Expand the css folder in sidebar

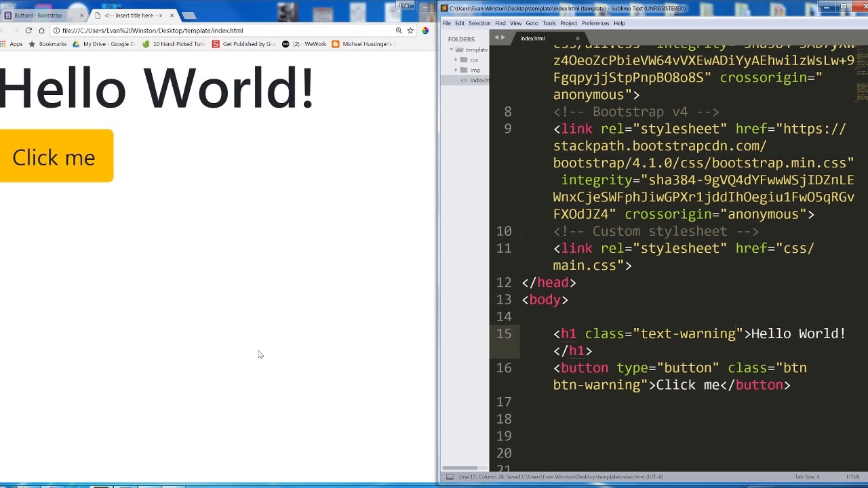456,60
